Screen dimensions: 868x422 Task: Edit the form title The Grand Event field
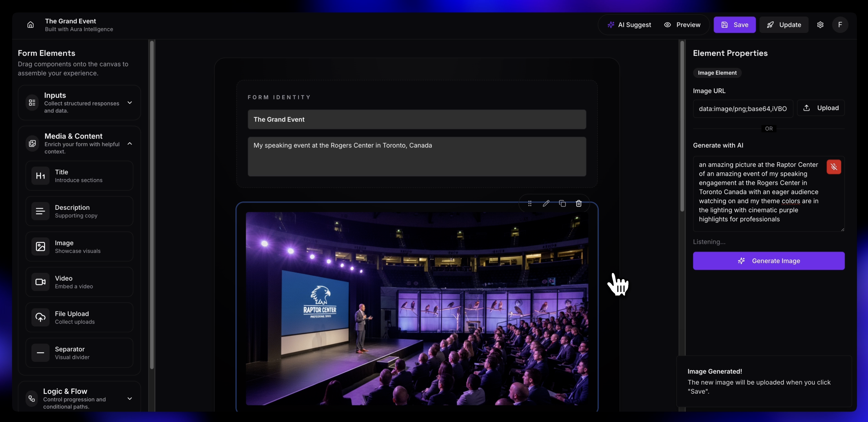pos(417,119)
